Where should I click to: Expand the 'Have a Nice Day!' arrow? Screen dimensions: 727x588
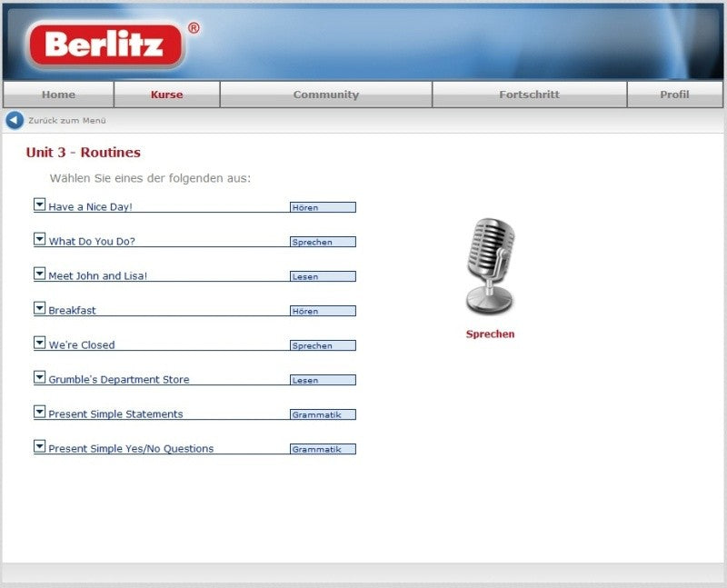39,204
